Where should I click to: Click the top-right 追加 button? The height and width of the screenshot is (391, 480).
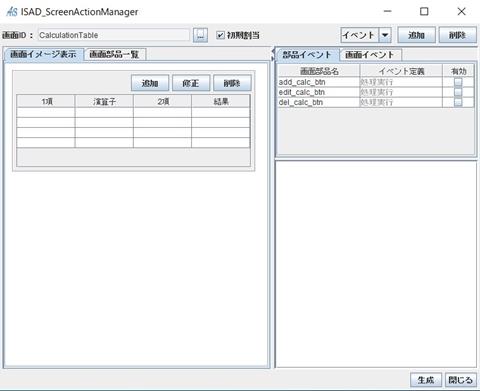[416, 35]
